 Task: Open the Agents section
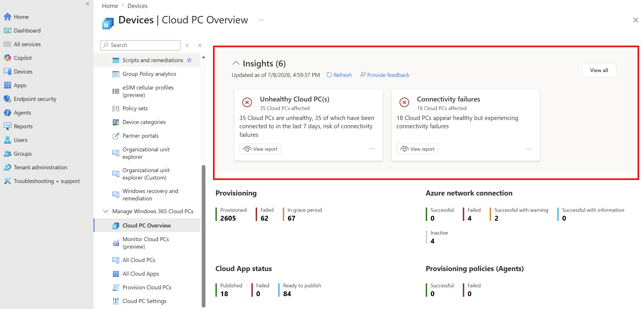pos(17,113)
